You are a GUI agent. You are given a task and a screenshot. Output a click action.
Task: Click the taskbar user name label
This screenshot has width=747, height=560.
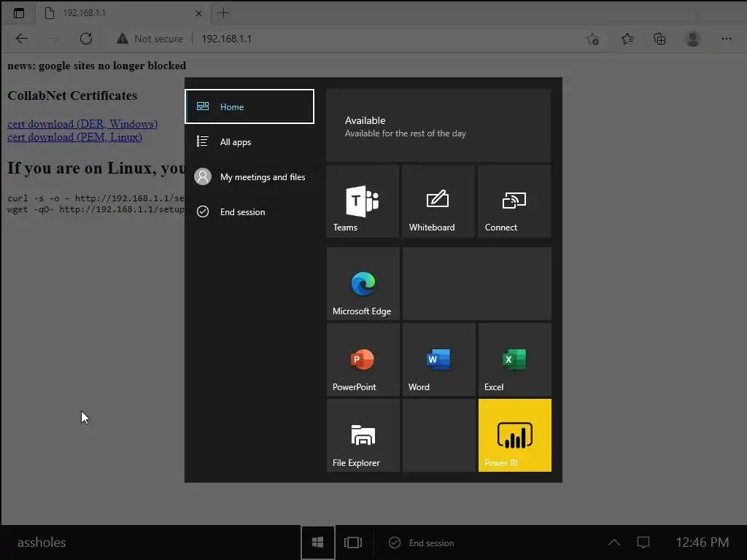[x=42, y=542]
